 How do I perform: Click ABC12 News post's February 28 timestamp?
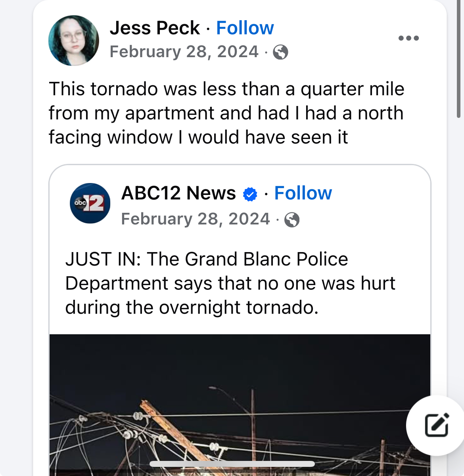point(196,219)
